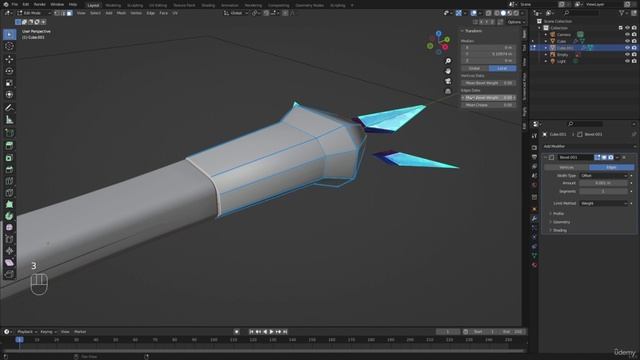Open the Modifiers wrench properties tab
The height and width of the screenshot is (360, 640).
point(534,219)
